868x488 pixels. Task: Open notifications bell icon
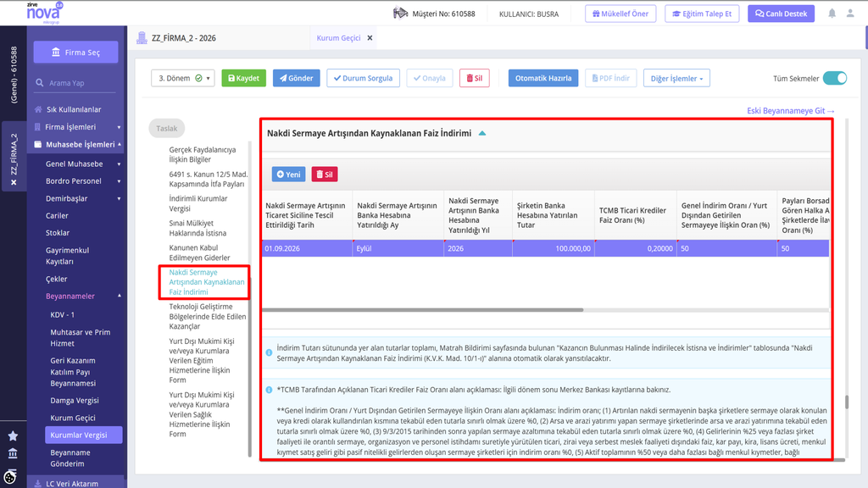(x=832, y=14)
